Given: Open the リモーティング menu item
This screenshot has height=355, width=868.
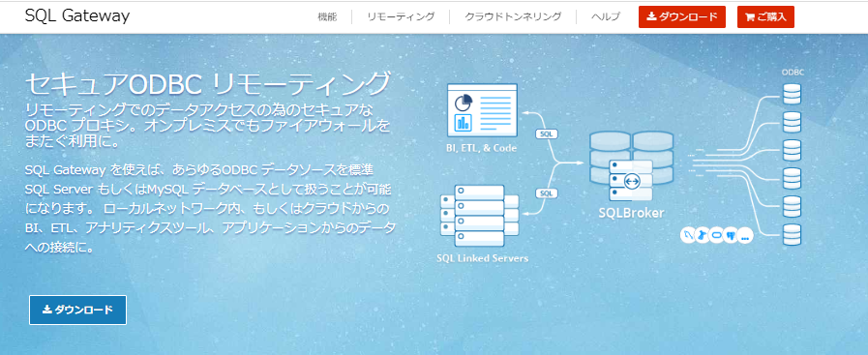Looking at the screenshot, I should point(401,16).
